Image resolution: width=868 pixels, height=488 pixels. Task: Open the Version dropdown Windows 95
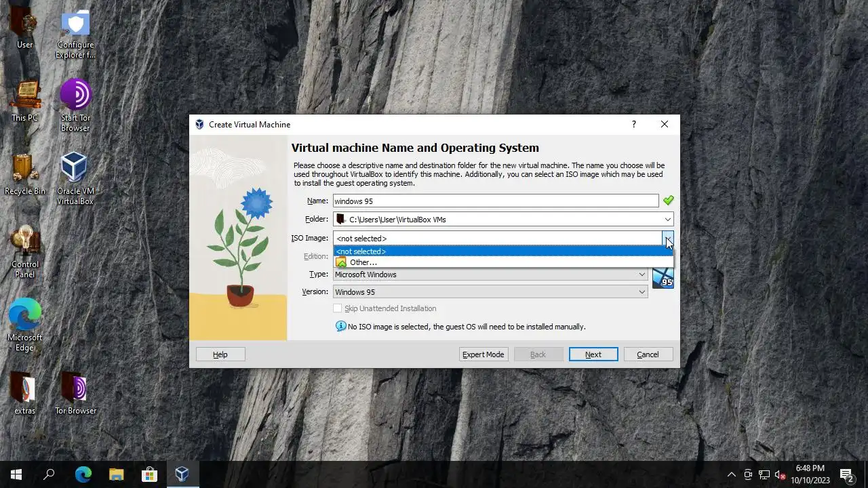pos(490,292)
